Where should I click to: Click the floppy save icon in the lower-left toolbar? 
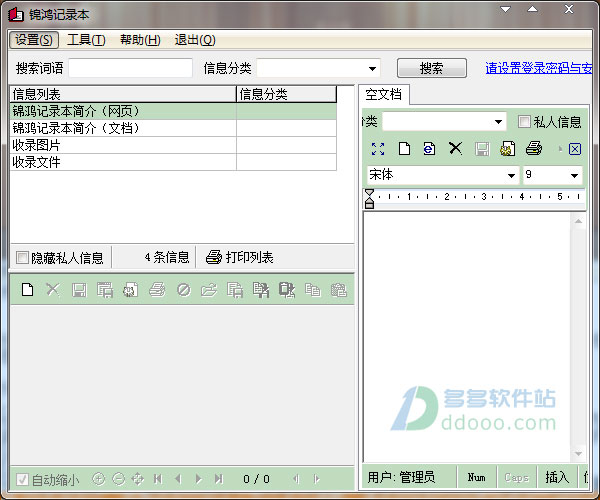point(79,290)
